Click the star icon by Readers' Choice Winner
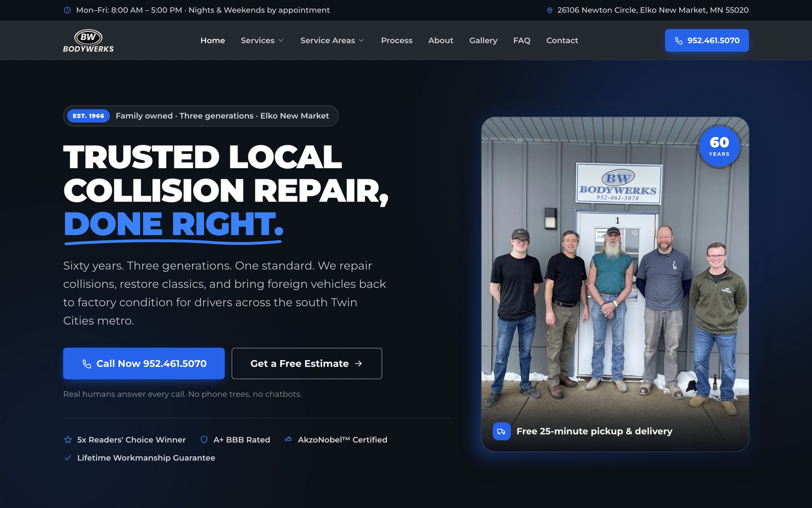The image size is (812, 508). pos(67,440)
